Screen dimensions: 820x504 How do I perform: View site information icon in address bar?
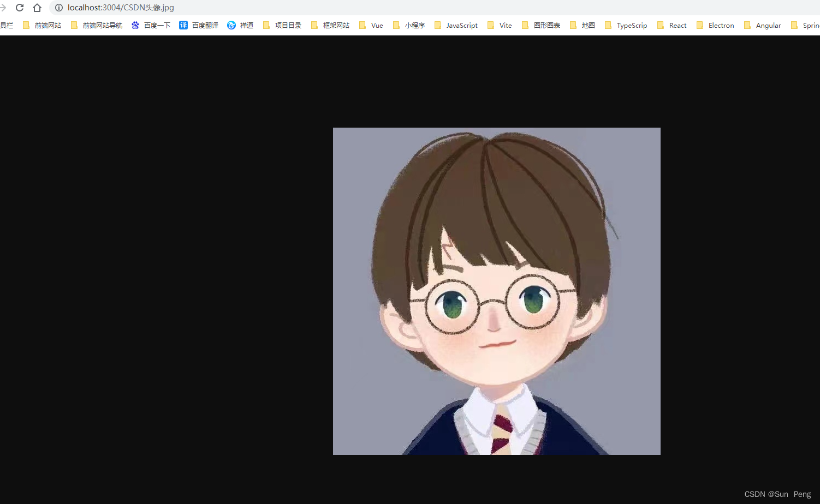click(x=59, y=8)
